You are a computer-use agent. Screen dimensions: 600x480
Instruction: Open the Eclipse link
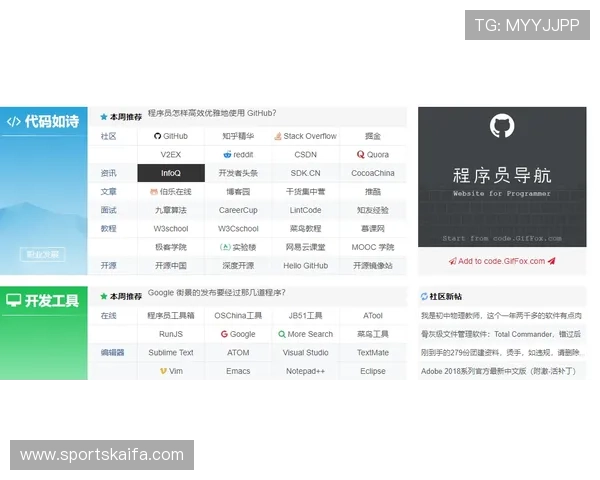(x=373, y=371)
